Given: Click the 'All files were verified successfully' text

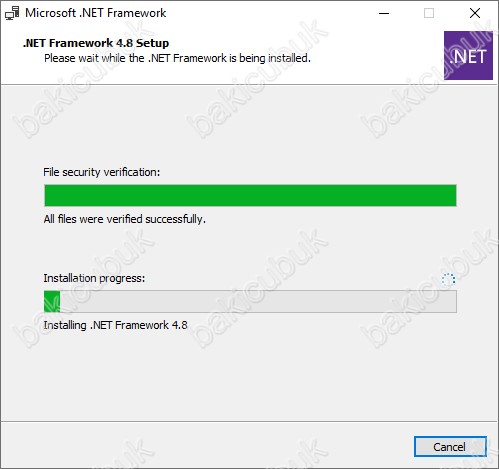Looking at the screenshot, I should tap(125, 219).
